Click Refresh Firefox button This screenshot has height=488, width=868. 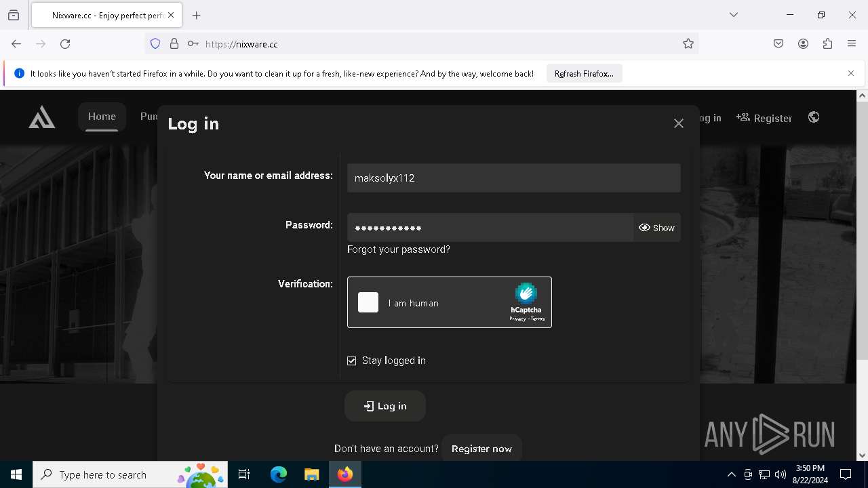(584, 74)
